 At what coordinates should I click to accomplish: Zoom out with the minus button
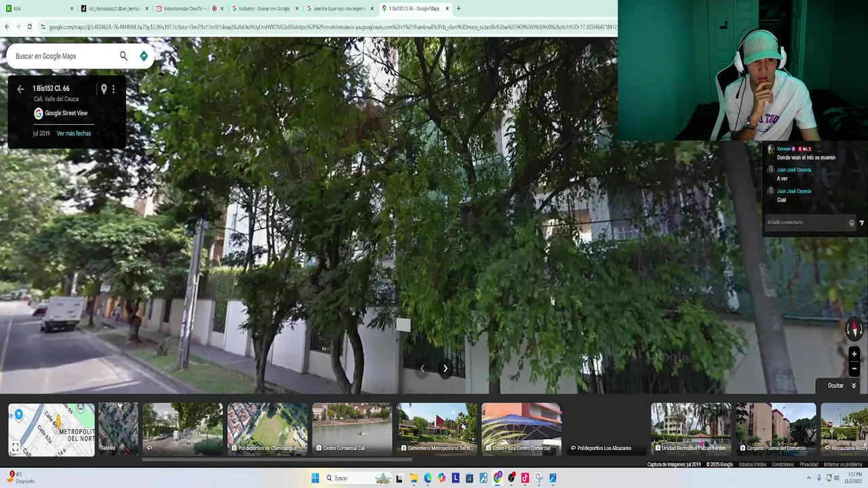[x=854, y=369]
